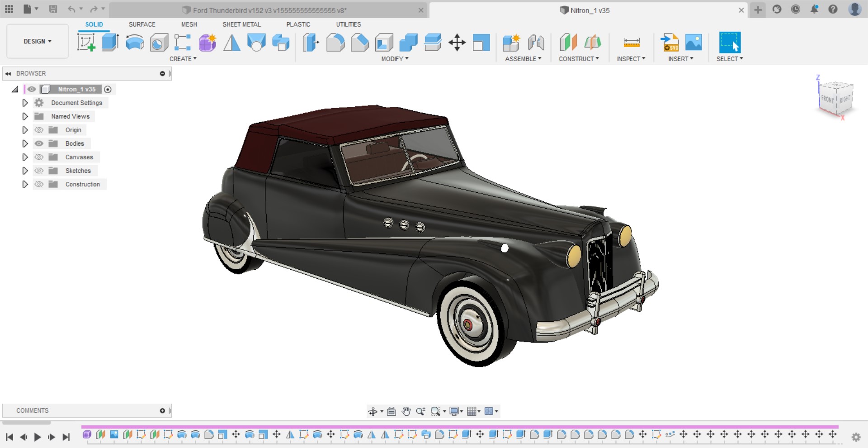Viewport: 868px width, 448px height.
Task: Click the Create Sketch tool icon
Action: 86,43
